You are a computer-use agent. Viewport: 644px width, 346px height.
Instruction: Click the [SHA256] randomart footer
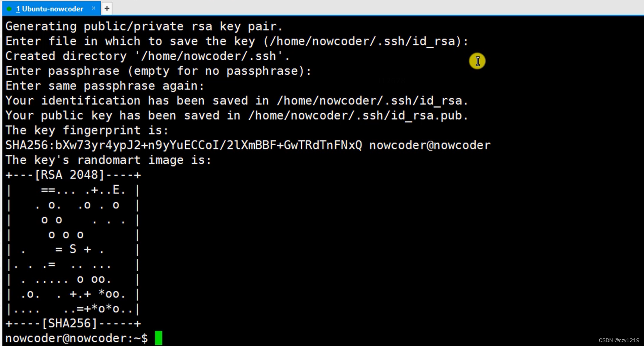point(70,323)
